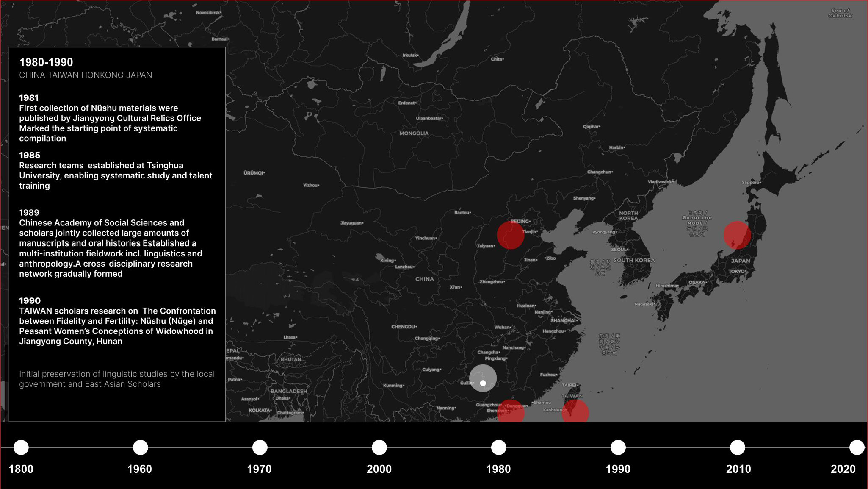Select the 1800 timeline dot
Screen dimensions: 868x489
click(21, 447)
